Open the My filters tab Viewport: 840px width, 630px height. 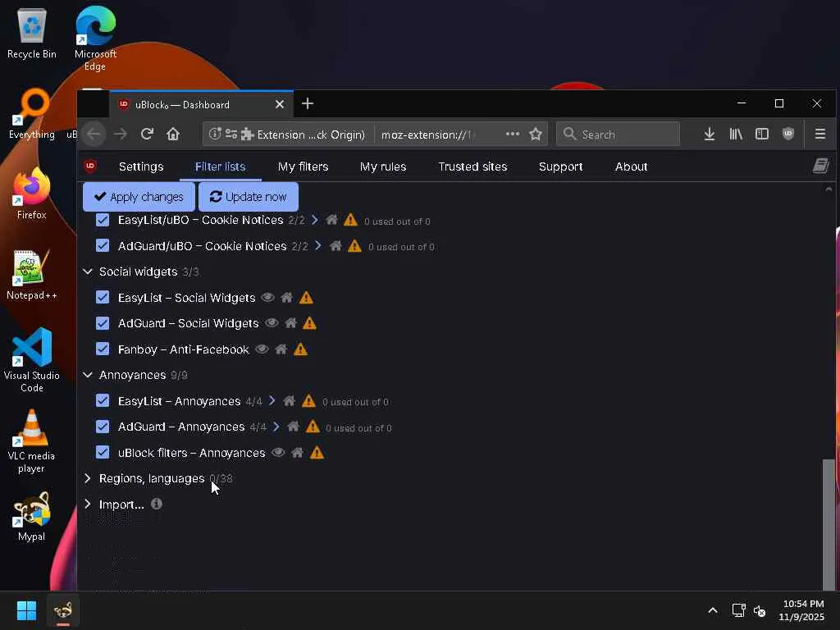304,167
